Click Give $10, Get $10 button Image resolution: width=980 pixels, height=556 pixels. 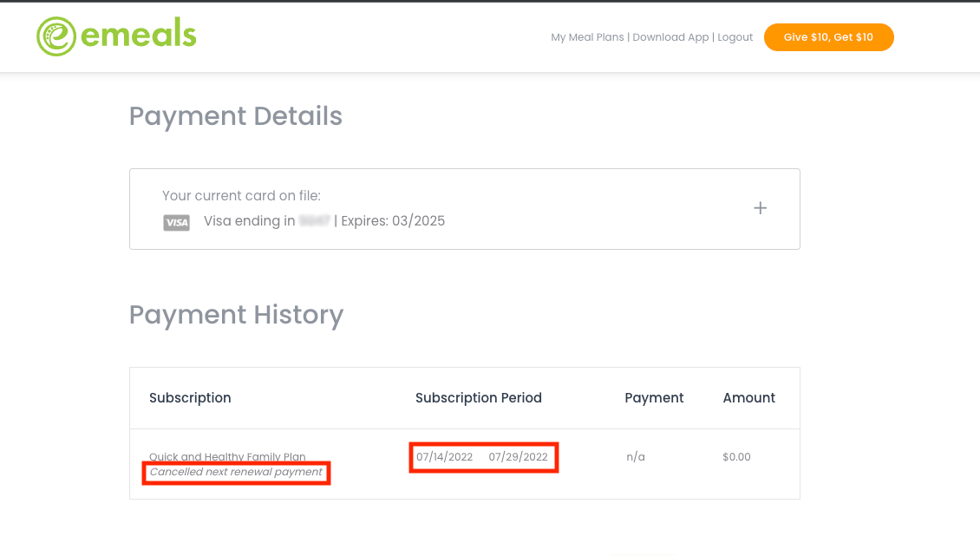pos(829,37)
